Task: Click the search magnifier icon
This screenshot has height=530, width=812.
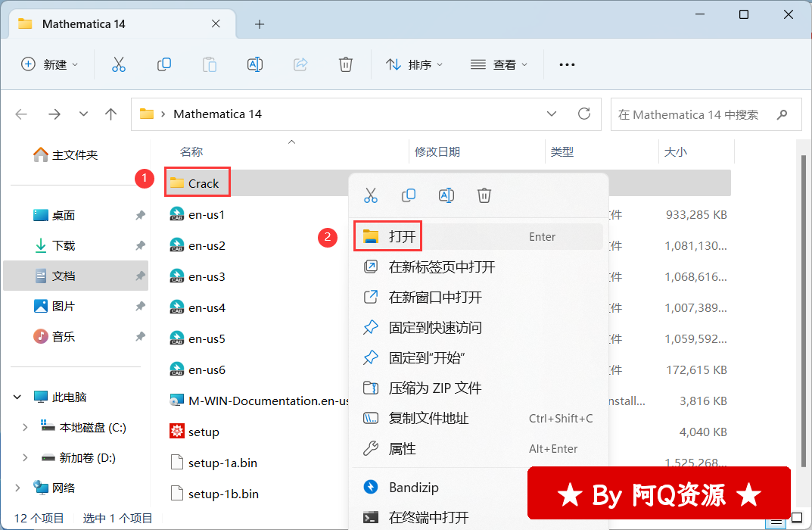Action: coord(782,114)
